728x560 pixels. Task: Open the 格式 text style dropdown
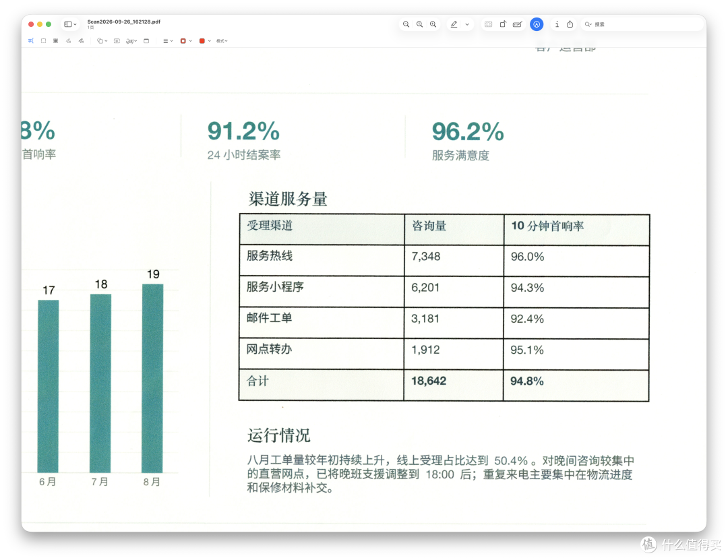coord(222,41)
